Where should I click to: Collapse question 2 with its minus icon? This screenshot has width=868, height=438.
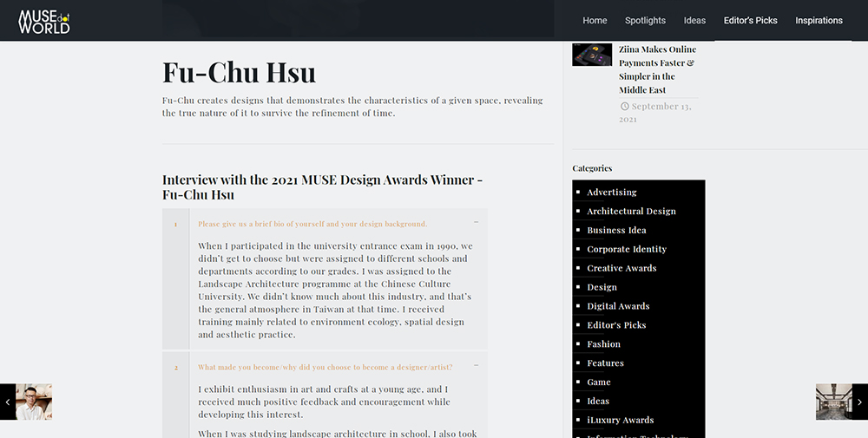pyautogui.click(x=476, y=365)
